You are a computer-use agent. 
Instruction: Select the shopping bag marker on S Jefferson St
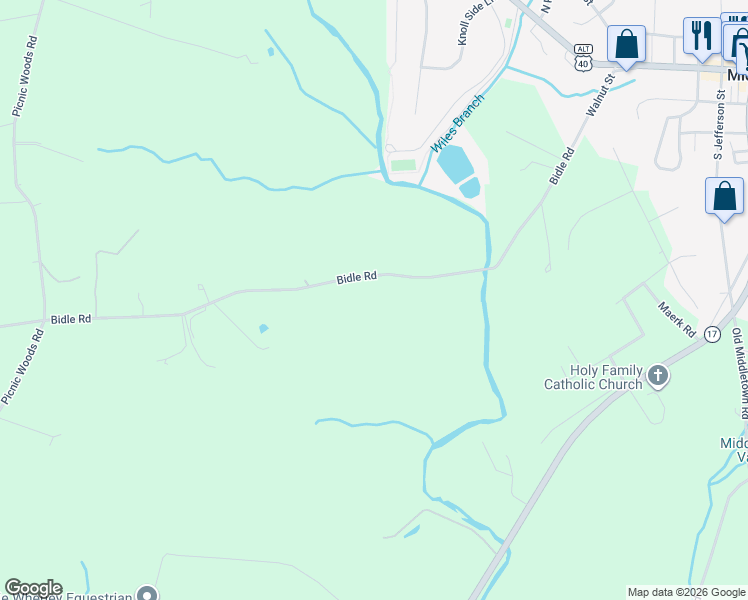724,198
